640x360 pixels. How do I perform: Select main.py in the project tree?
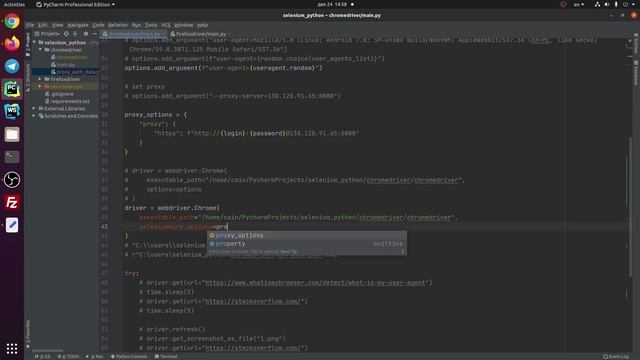[x=65, y=64]
